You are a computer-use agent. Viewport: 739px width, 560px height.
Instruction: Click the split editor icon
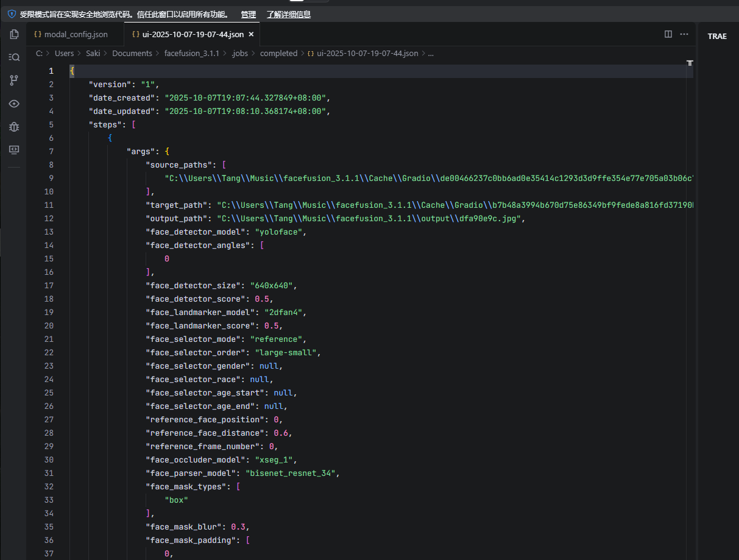[668, 34]
